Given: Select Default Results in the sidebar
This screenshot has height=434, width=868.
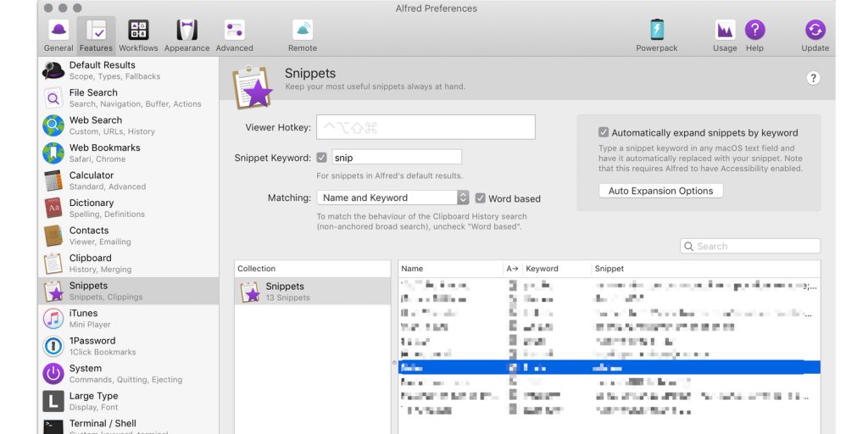Looking at the screenshot, I should pyautogui.click(x=129, y=70).
